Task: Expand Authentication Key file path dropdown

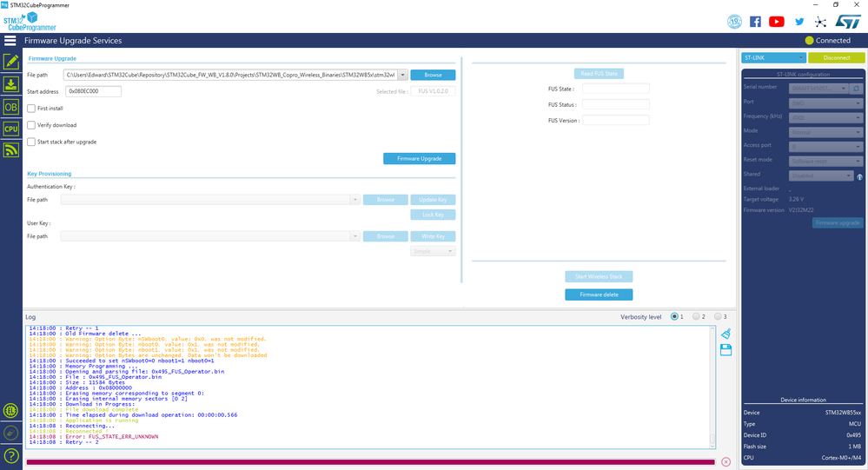Action: click(355, 200)
